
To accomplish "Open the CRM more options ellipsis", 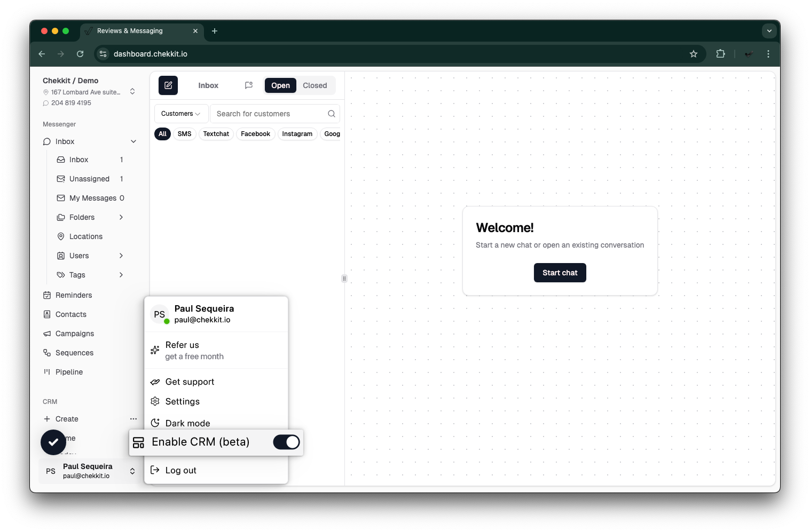I will pyautogui.click(x=133, y=419).
